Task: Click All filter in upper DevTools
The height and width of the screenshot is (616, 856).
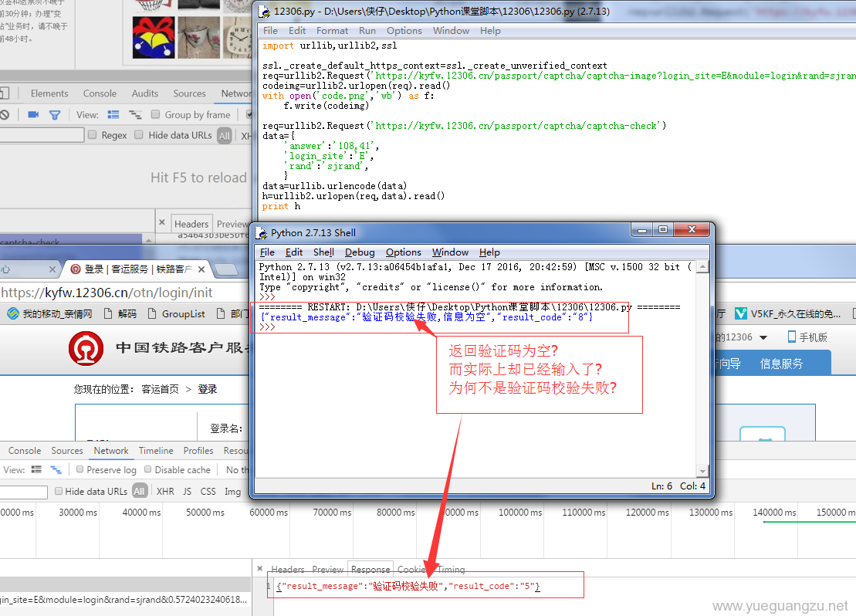Action: 224,135
